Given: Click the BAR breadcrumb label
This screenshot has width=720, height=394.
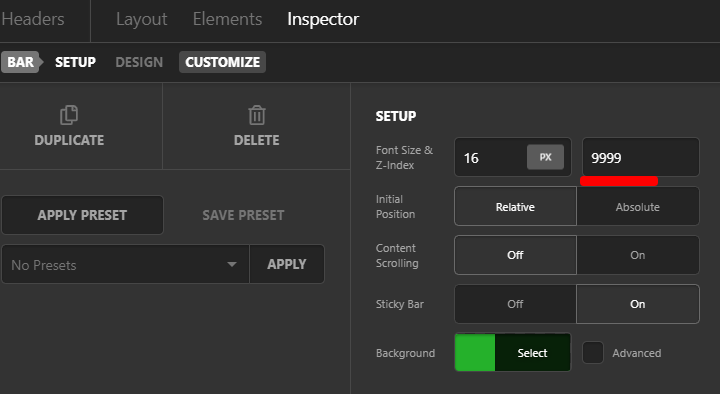Looking at the screenshot, I should click(x=21, y=62).
